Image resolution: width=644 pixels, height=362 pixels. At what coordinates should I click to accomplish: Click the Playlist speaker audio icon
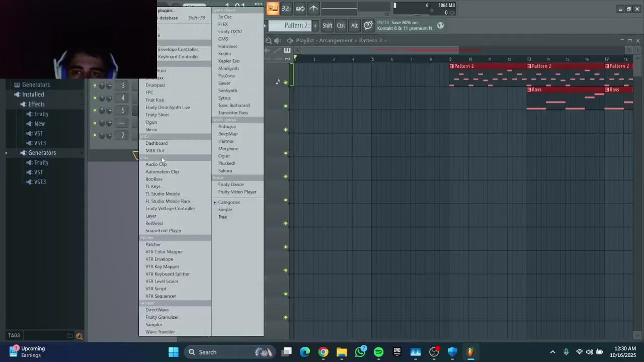pyautogui.click(x=277, y=41)
